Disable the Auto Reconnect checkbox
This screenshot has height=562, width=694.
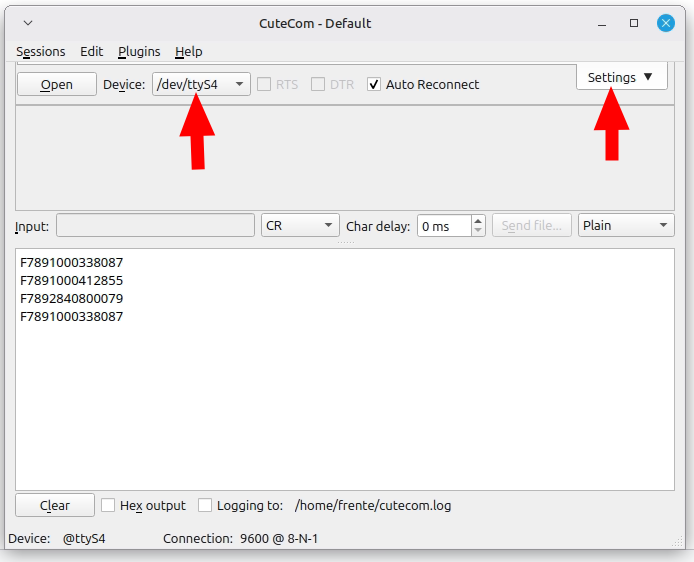(x=374, y=84)
